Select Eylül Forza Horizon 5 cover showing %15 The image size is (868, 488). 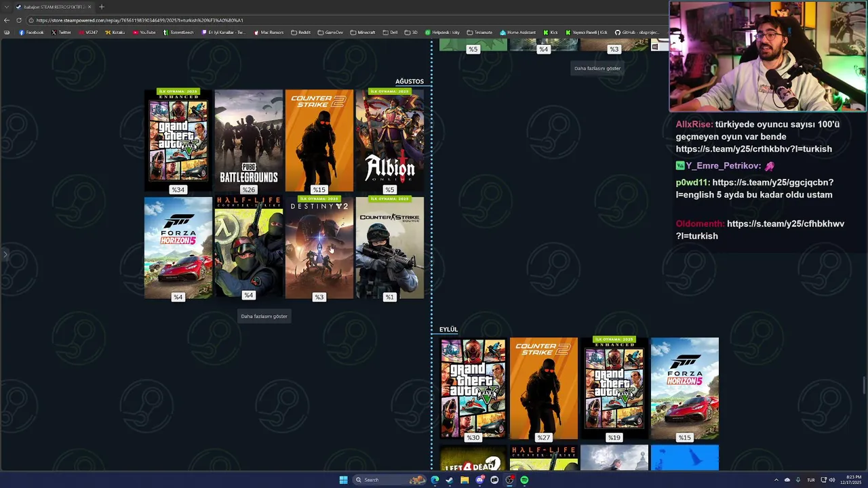point(685,389)
